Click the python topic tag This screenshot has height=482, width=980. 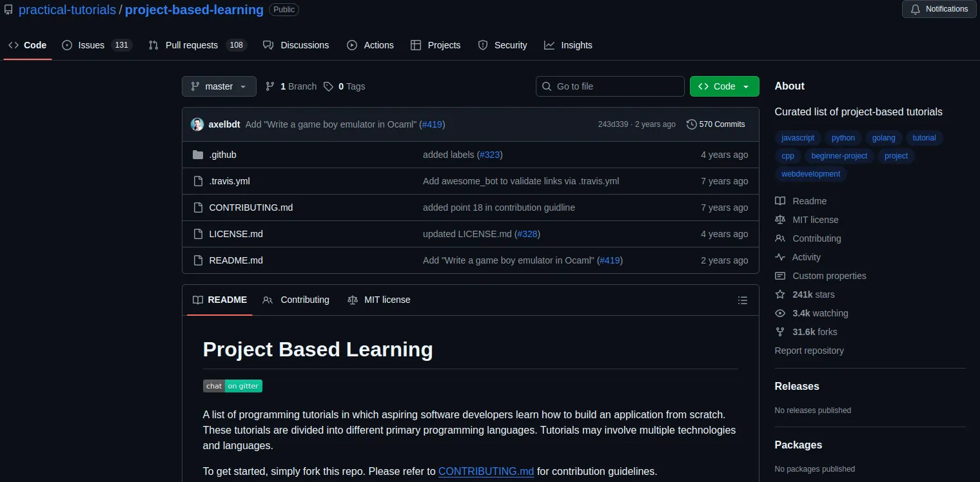point(843,138)
